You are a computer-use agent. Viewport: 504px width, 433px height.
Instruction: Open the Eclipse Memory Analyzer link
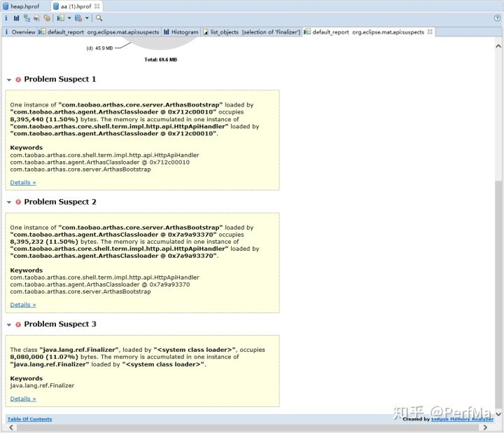click(x=462, y=419)
